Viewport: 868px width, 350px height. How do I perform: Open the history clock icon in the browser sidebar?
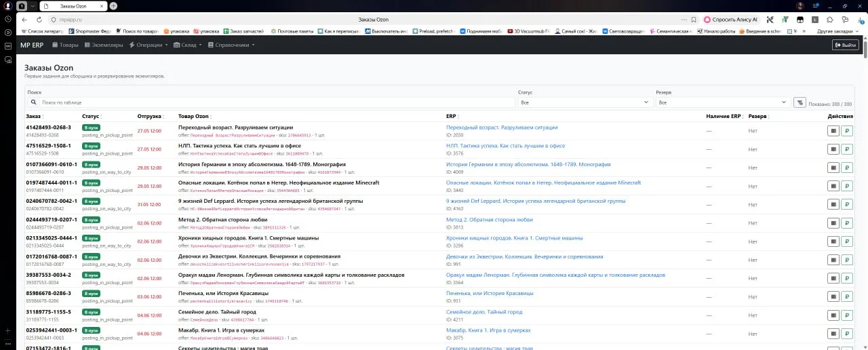[7, 32]
